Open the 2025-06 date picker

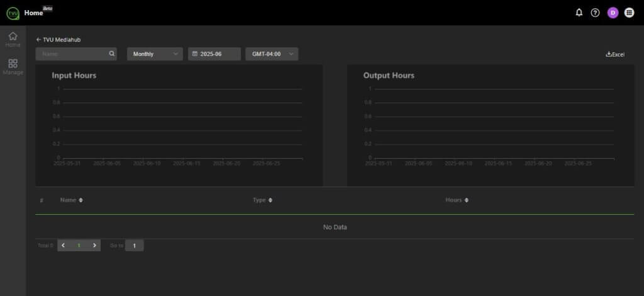[x=214, y=54]
